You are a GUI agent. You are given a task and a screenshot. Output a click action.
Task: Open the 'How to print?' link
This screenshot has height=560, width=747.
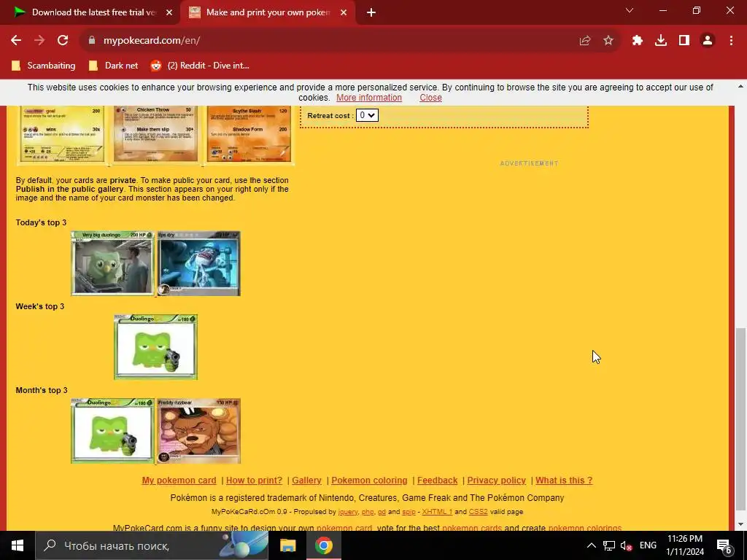pos(254,481)
